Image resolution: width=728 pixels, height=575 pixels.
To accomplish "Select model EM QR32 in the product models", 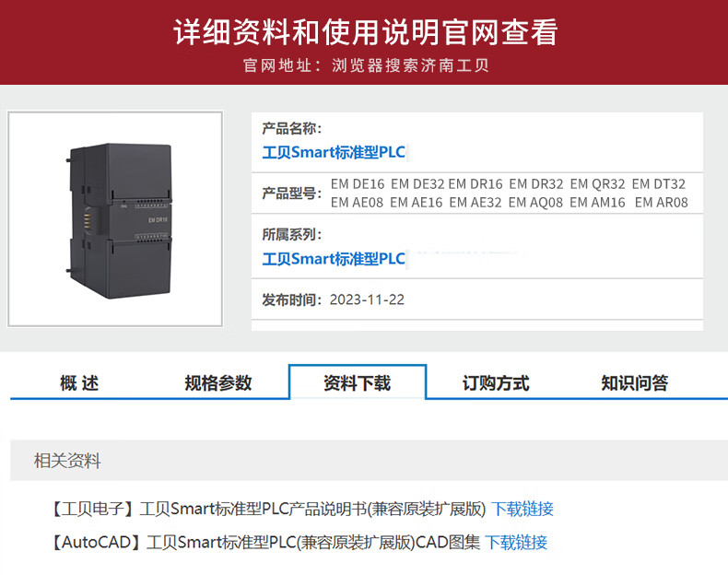I will click(x=597, y=184).
